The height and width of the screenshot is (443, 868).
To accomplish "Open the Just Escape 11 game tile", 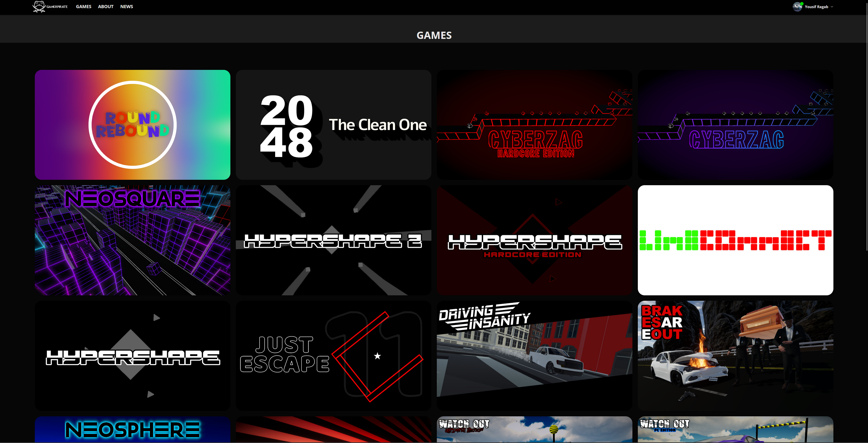I will 333,355.
